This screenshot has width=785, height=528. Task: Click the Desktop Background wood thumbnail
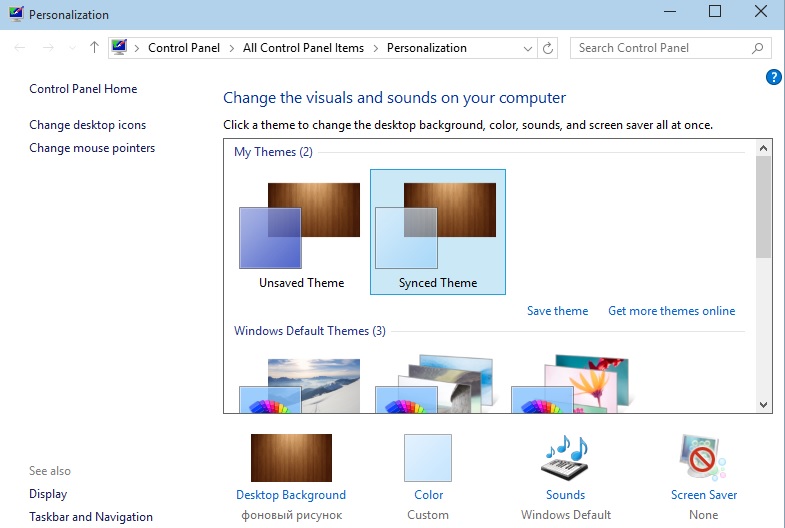coord(291,458)
